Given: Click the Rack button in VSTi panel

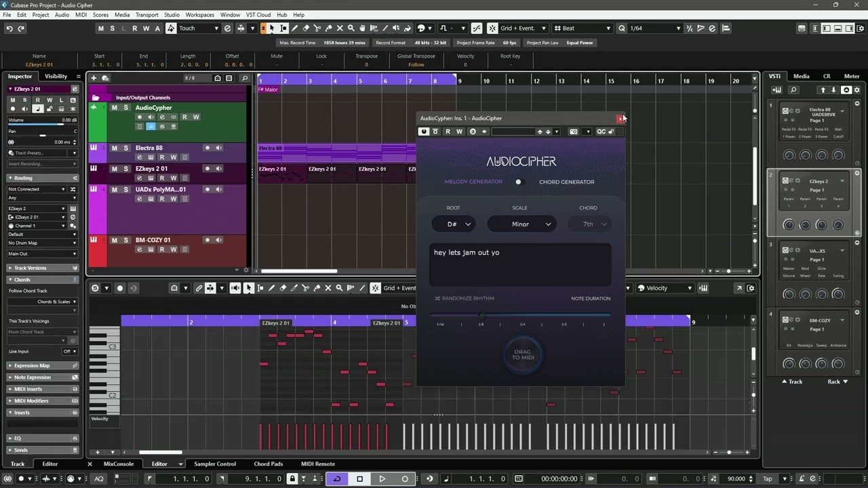Looking at the screenshot, I should pyautogui.click(x=837, y=382).
